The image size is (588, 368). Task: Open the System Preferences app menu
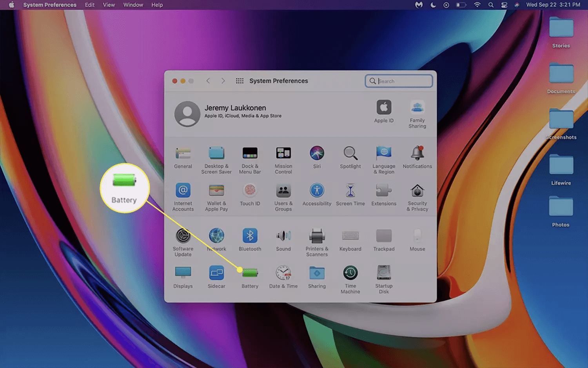click(x=50, y=5)
